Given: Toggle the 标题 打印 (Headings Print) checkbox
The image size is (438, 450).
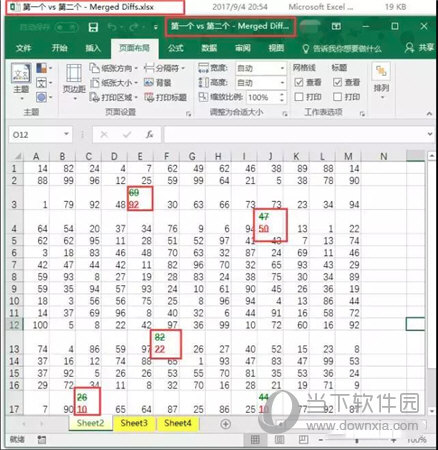Looking at the screenshot, I should point(337,97).
